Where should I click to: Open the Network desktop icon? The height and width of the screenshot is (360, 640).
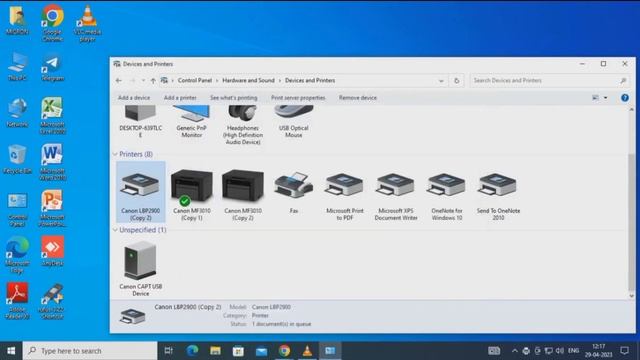tap(17, 113)
